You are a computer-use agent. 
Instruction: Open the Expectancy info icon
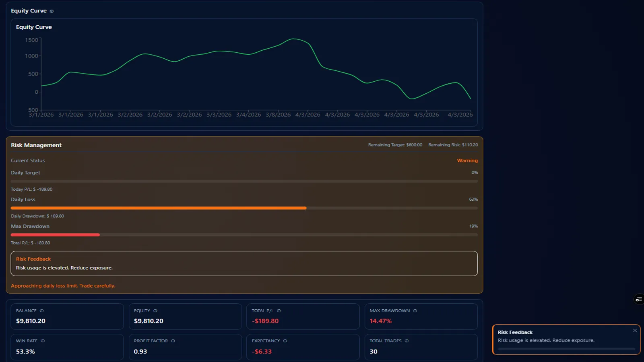(x=285, y=341)
